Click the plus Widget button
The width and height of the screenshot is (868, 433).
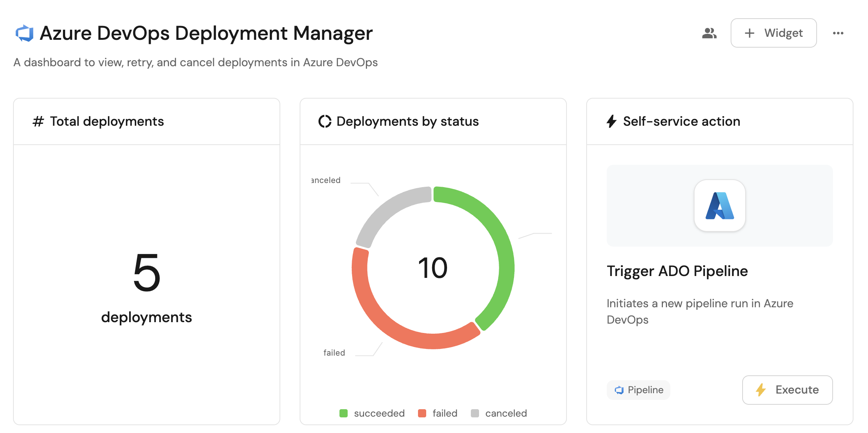(x=773, y=33)
